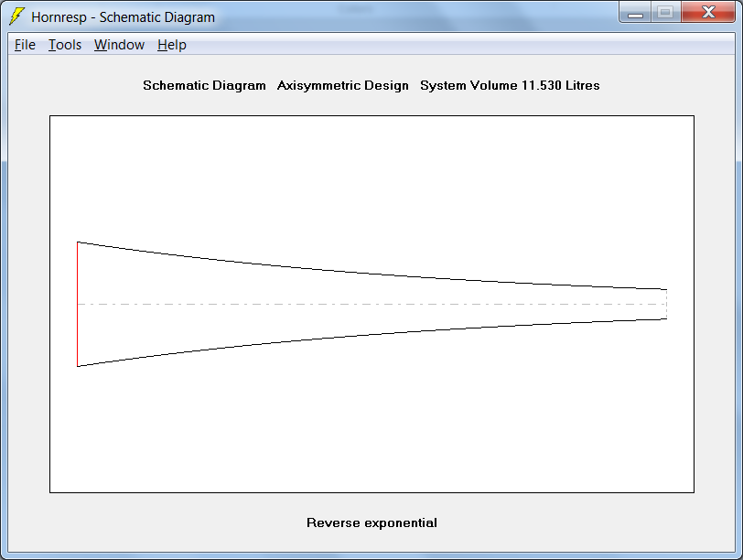Open the File menu
743x560 pixels.
click(x=25, y=45)
